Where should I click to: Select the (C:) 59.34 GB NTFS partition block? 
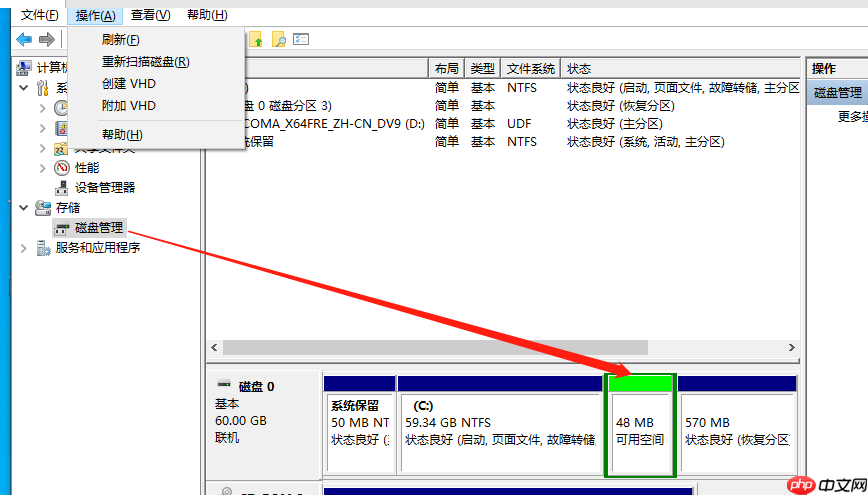point(500,425)
